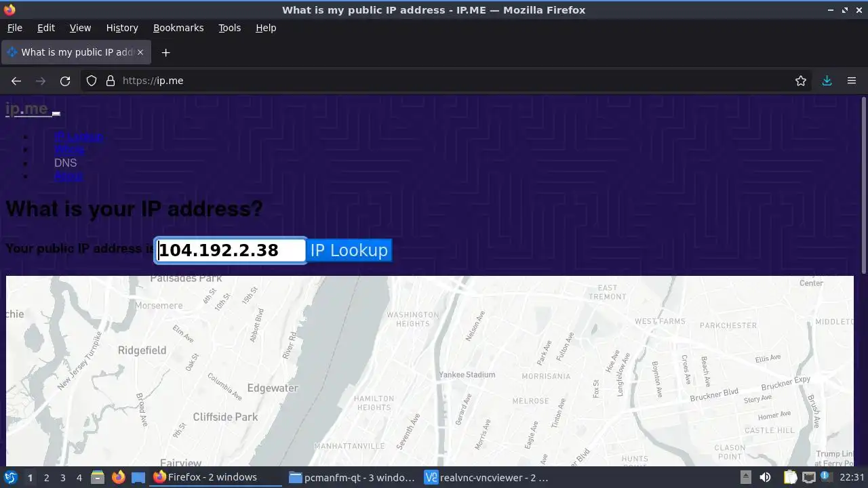Click the greyed Forward arrow in toolbar

coord(41,81)
